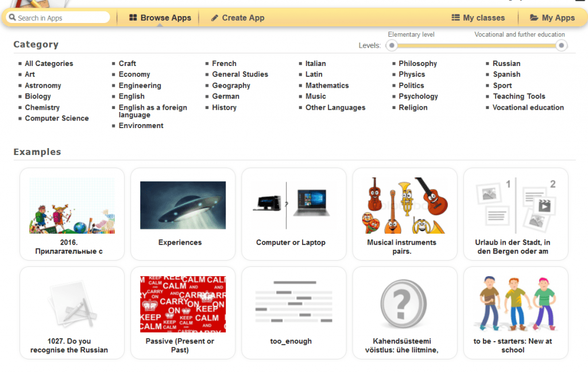Click the middle of the Levels slider track

click(x=476, y=45)
